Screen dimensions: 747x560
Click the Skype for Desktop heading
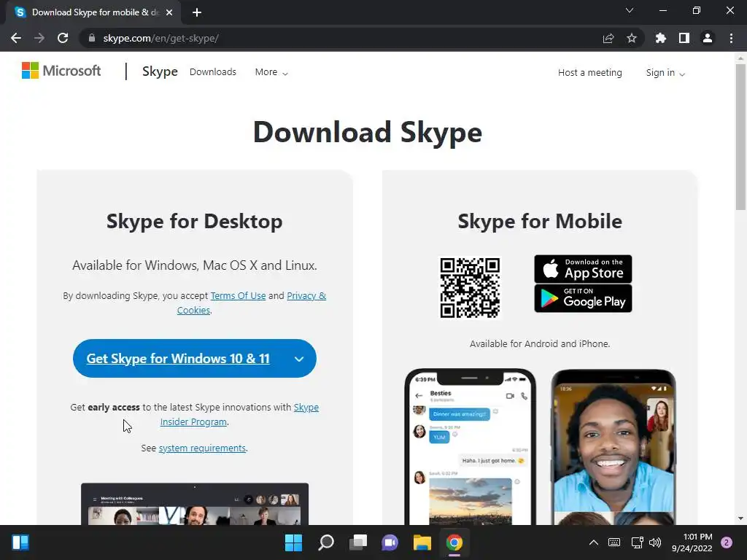pyautogui.click(x=194, y=222)
